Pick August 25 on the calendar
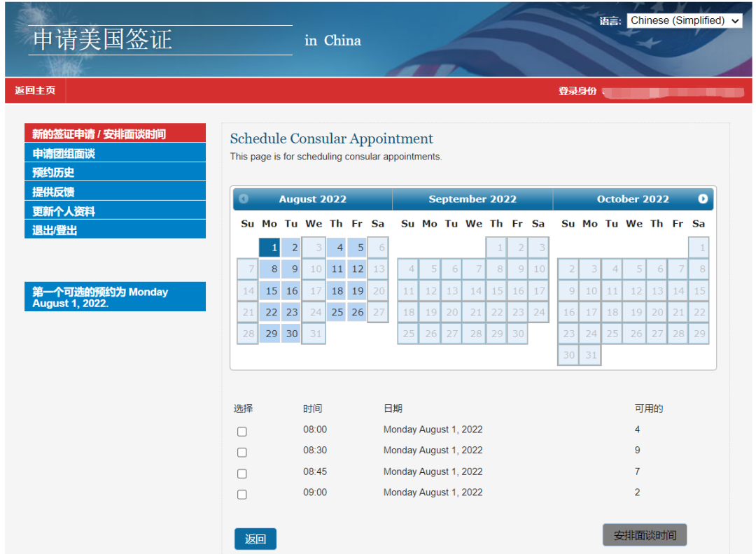Image resolution: width=756 pixels, height=554 pixels. click(x=336, y=312)
